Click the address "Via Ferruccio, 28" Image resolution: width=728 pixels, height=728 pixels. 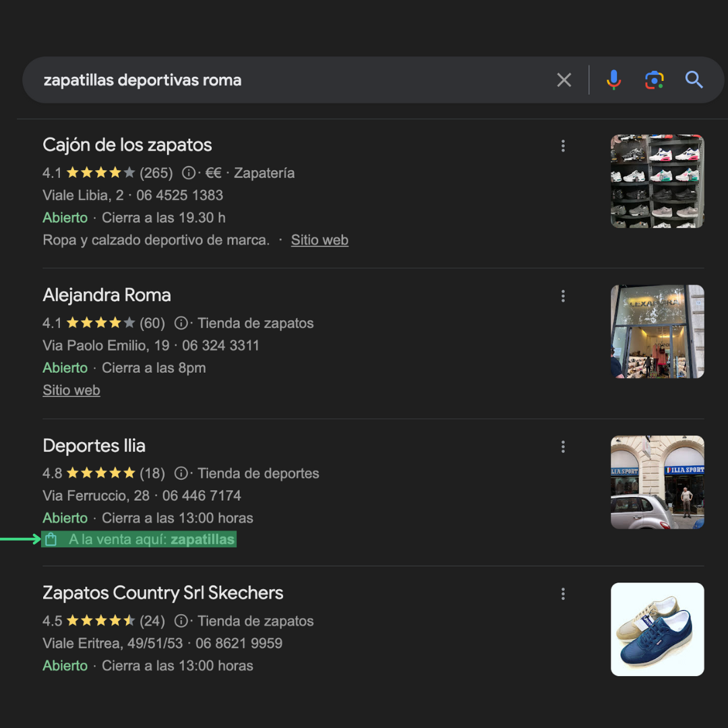coord(96,495)
